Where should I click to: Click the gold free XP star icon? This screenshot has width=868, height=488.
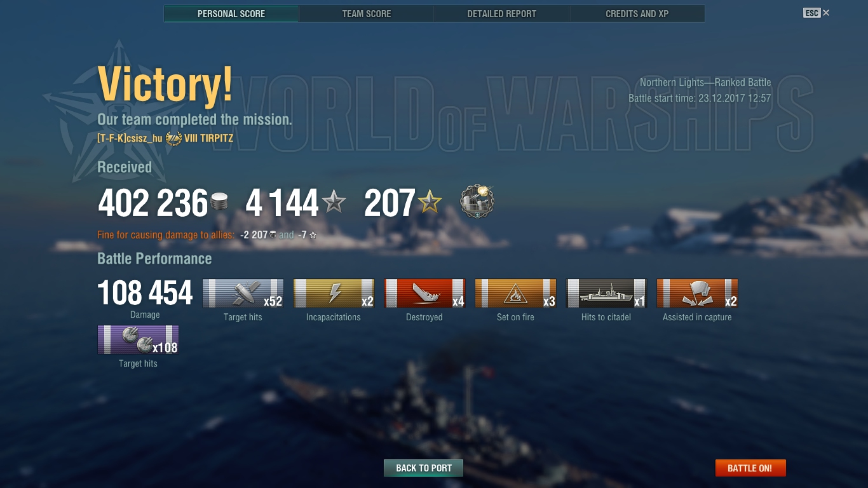tap(430, 203)
